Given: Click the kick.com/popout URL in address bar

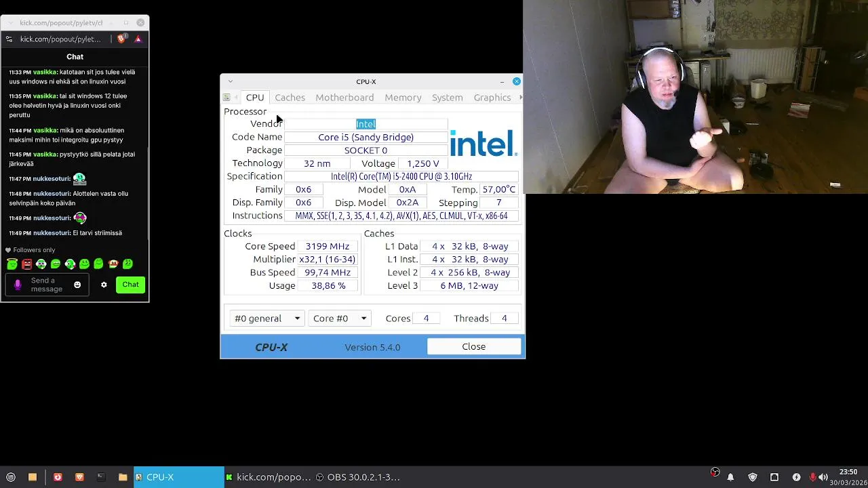Looking at the screenshot, I should point(60,39).
